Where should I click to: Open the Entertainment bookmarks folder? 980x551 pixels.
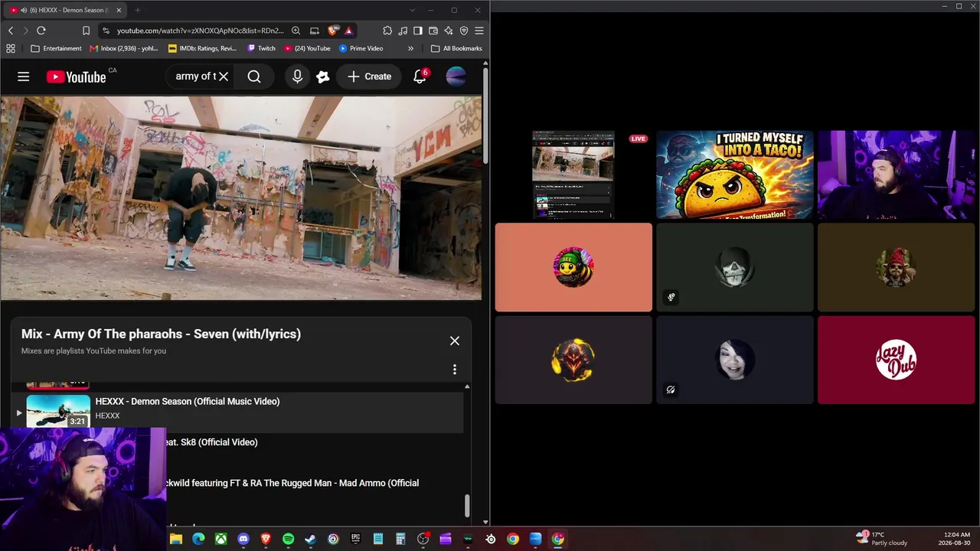[x=56, y=48]
